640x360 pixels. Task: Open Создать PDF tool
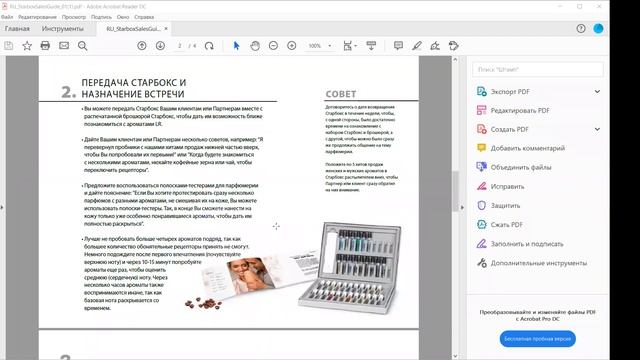coord(509,129)
